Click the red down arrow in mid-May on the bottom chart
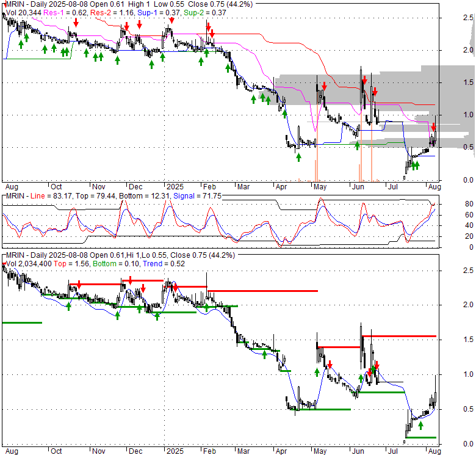476x455 pixels. (x=330, y=365)
